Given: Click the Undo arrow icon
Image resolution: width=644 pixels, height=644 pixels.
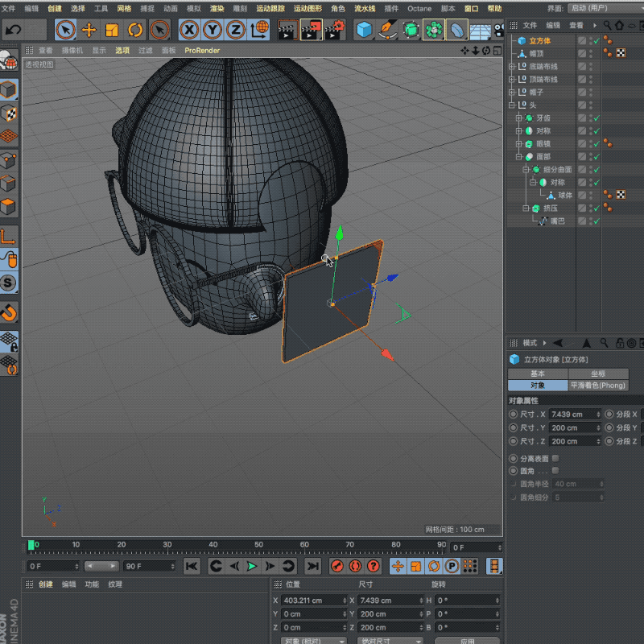Looking at the screenshot, I should 14,31.
